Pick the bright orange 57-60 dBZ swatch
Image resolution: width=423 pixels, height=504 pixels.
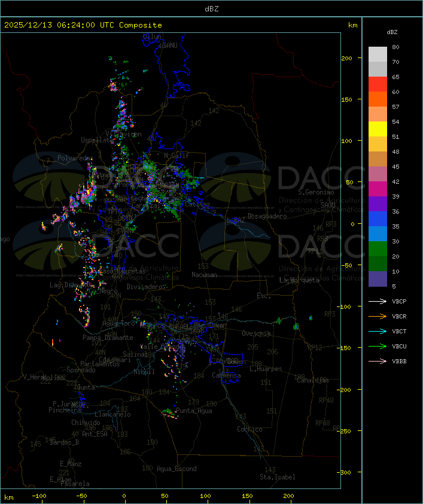tap(378, 99)
